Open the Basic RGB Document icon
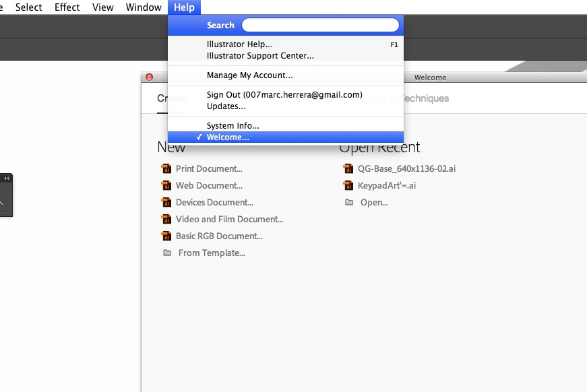587x392 pixels. [x=166, y=236]
